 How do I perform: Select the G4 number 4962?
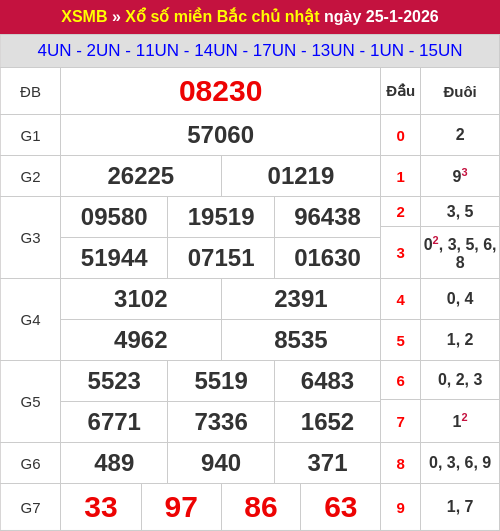[x=141, y=340]
